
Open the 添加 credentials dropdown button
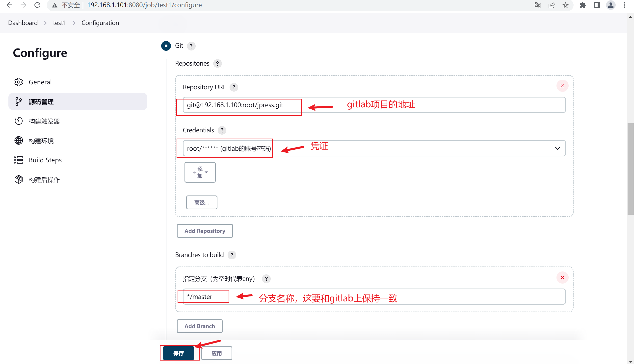200,172
